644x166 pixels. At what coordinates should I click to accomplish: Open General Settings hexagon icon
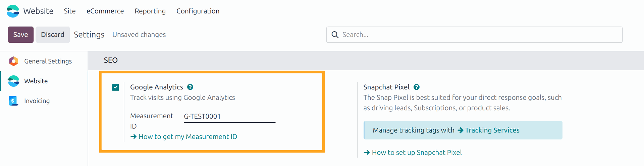pos(13,61)
